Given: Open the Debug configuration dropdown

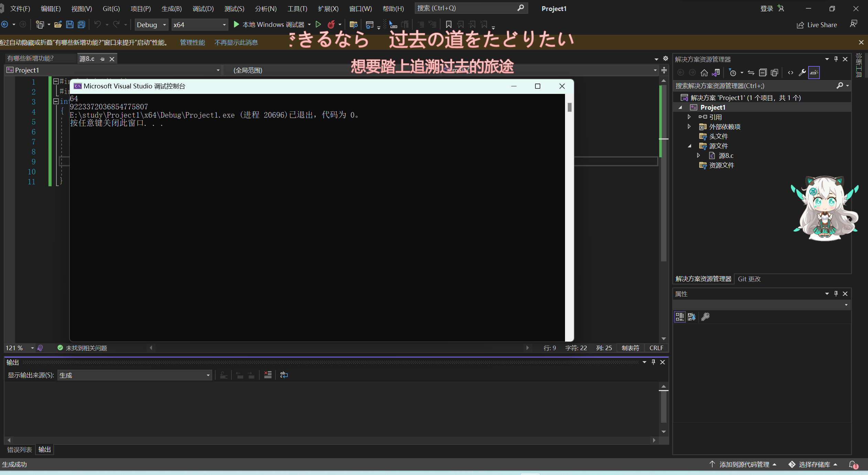Looking at the screenshot, I should coord(151,25).
